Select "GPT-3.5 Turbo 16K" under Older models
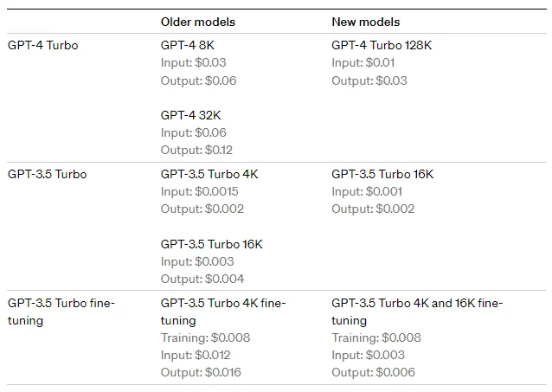The height and width of the screenshot is (392, 552). (212, 244)
